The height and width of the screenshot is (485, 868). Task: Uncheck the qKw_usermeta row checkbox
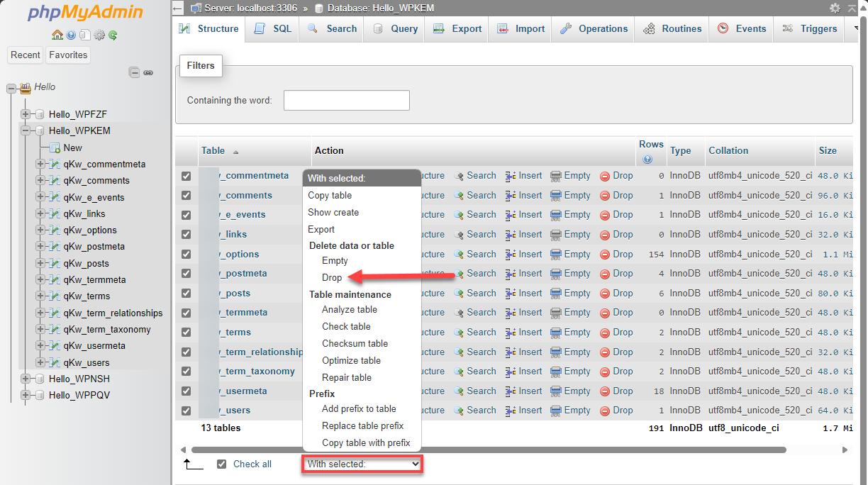pyautogui.click(x=186, y=391)
